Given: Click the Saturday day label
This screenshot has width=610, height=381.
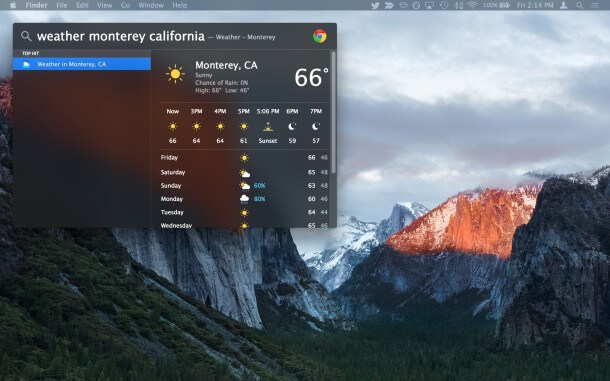Looking at the screenshot, I should [x=173, y=172].
